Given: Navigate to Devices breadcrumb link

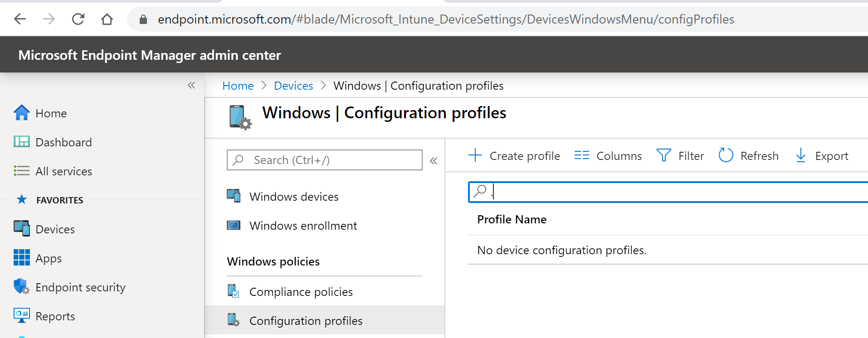Looking at the screenshot, I should pos(293,86).
